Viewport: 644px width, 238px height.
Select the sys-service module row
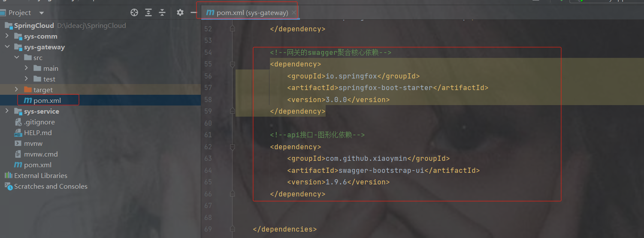pyautogui.click(x=100, y=111)
